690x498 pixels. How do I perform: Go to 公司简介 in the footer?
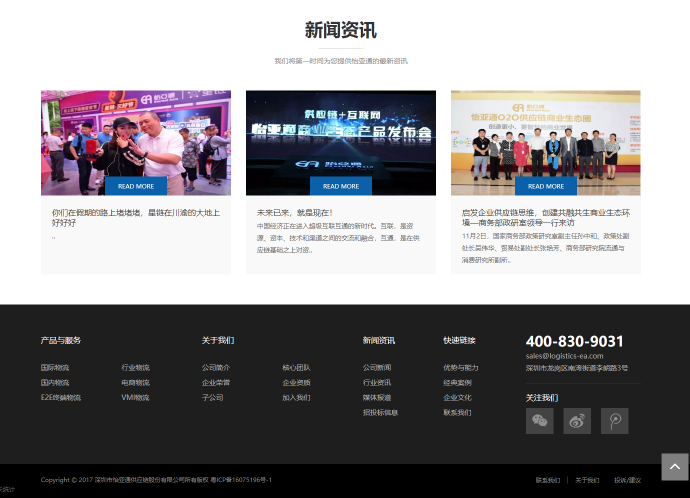[216, 368]
